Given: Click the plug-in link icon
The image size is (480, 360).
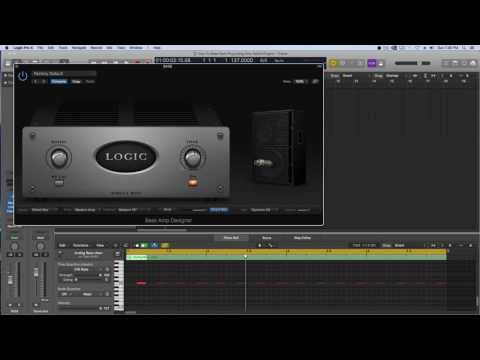Looking at the screenshot, I should (x=315, y=81).
